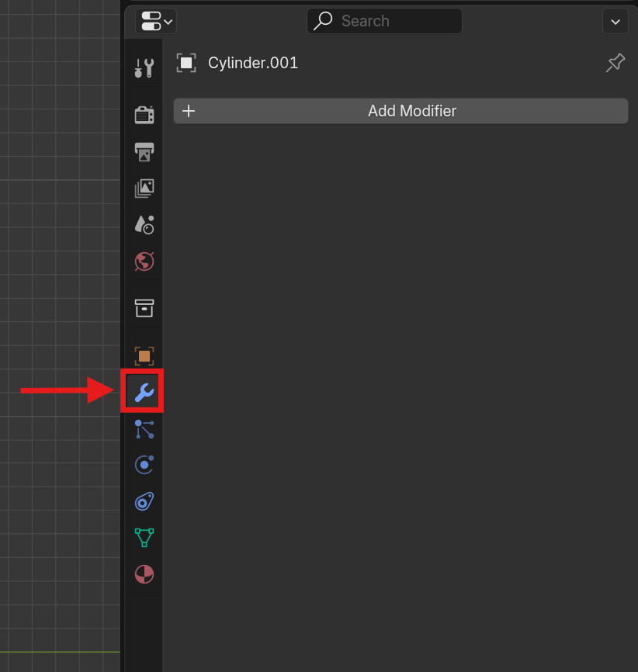Open the options chevron dropdown at top right
Viewport: 638px width, 672px height.
point(615,22)
